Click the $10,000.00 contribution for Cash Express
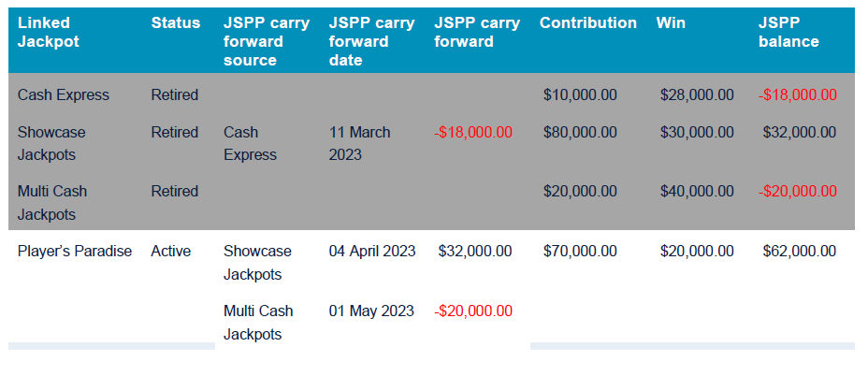868x376 pixels. click(580, 94)
